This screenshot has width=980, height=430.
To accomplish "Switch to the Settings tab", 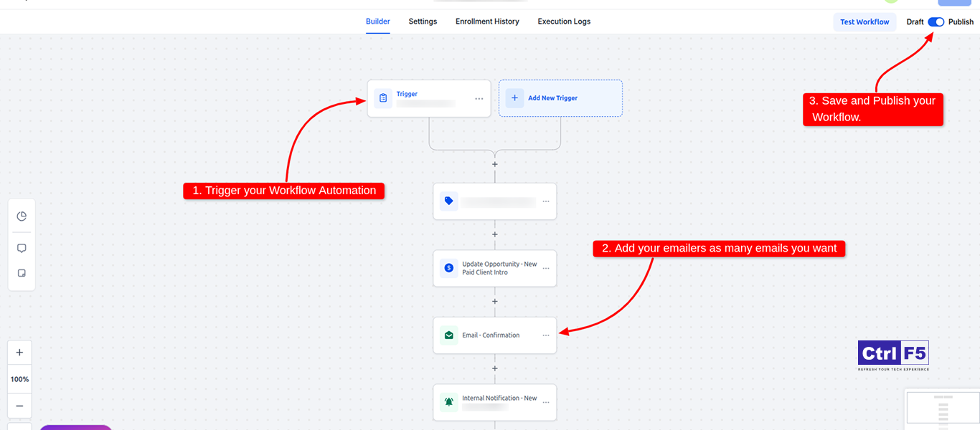I will point(423,21).
